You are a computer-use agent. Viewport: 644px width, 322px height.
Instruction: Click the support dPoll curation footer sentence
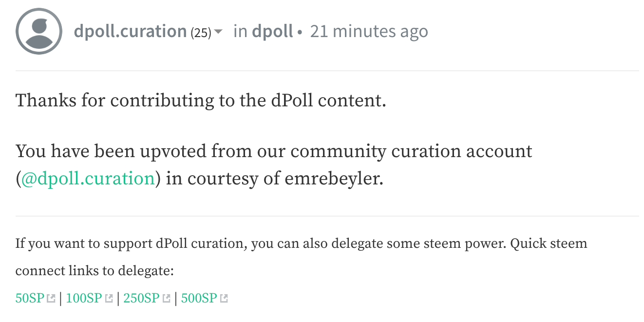[x=260, y=243]
